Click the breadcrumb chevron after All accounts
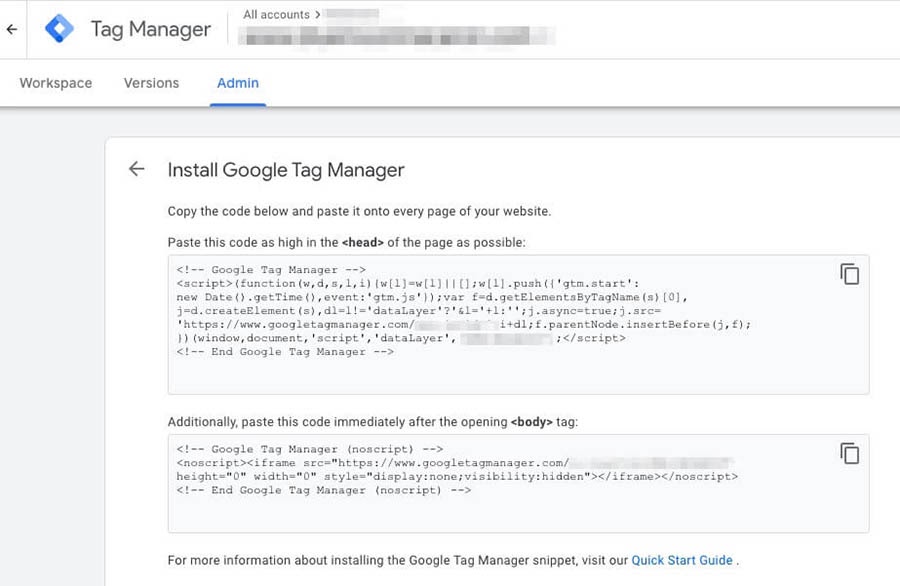Screen dimensions: 900x586 [x=317, y=15]
